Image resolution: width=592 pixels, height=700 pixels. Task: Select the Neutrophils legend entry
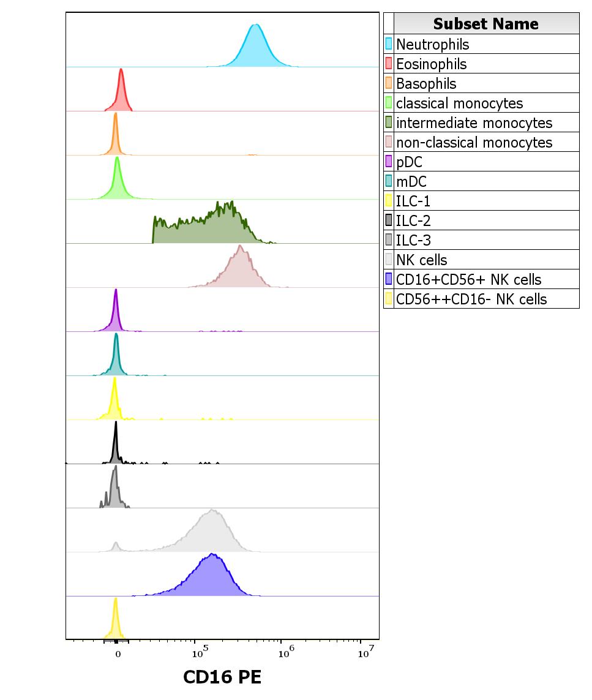[x=435, y=44]
